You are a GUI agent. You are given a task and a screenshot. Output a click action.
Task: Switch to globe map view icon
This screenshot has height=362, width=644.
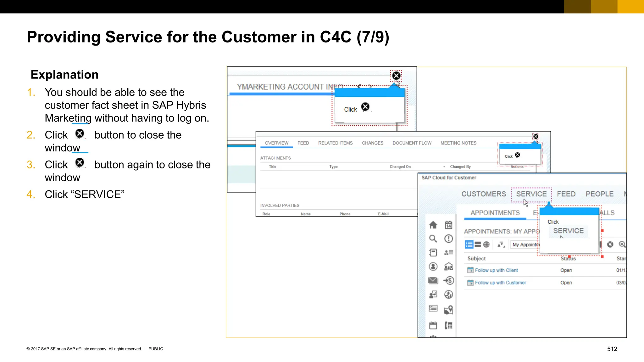click(486, 244)
